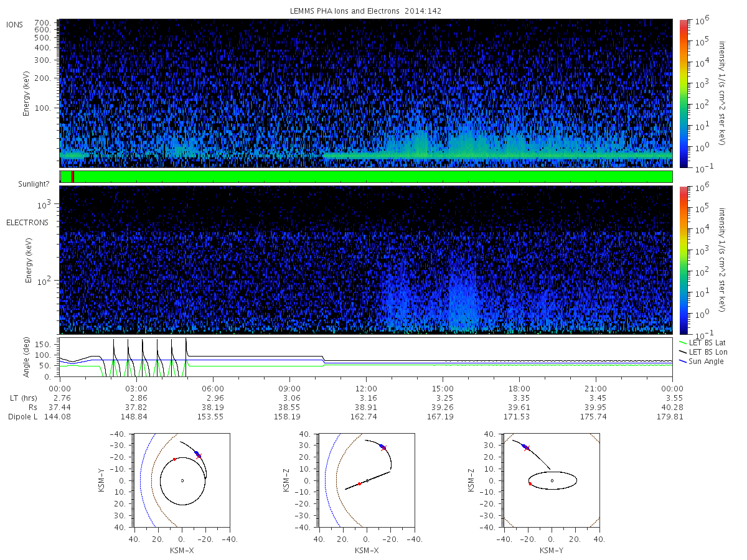Click the red marker in Sunlight bar
Viewport: 747px width, 560px height.
pos(73,177)
